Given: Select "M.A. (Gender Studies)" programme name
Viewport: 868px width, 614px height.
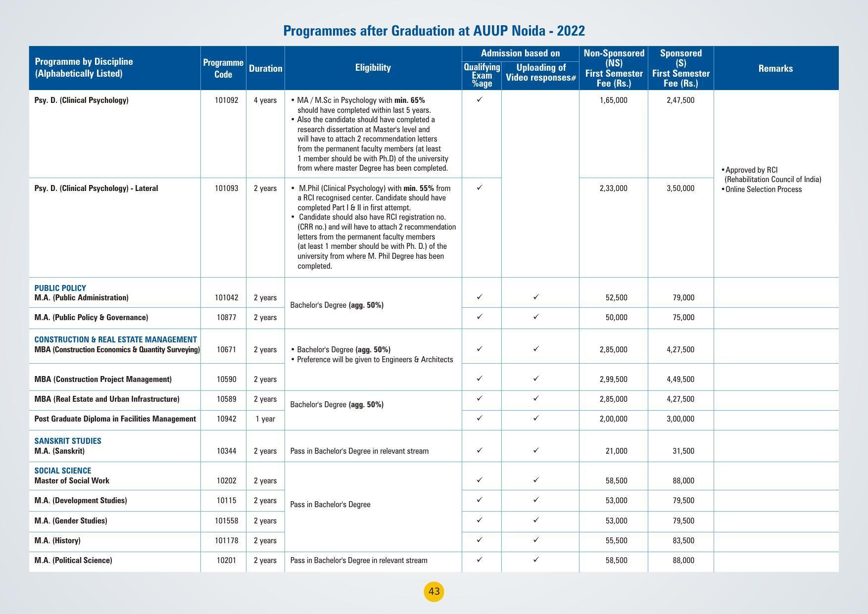Looking at the screenshot, I should coord(71,520).
